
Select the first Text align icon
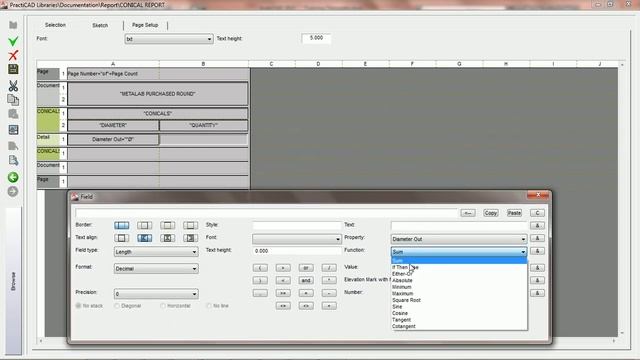tap(122, 238)
